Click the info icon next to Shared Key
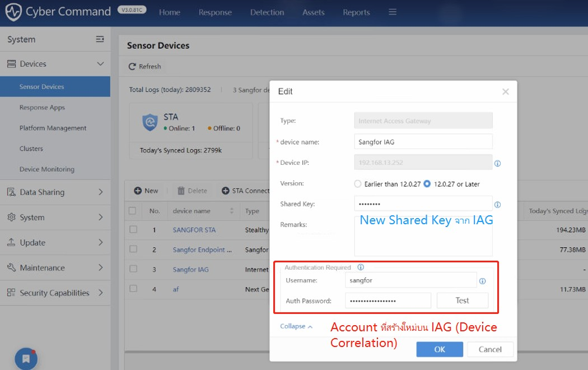This screenshot has width=588, height=370. tap(498, 205)
